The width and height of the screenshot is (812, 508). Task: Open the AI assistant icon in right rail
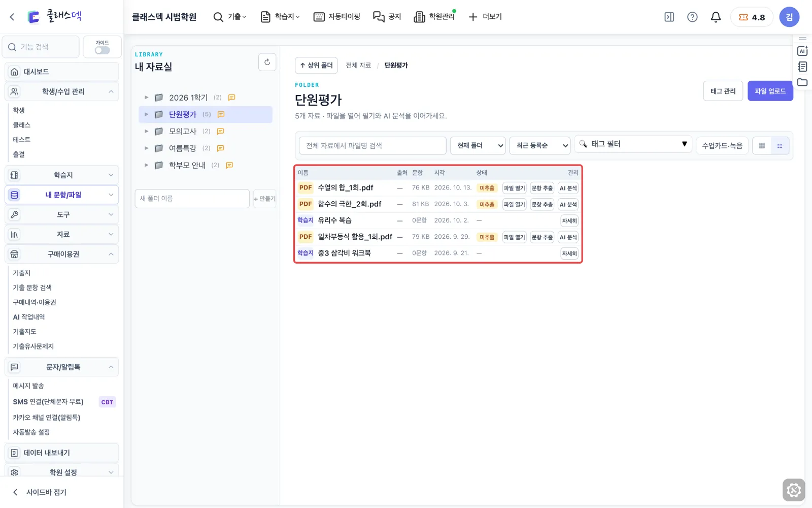point(802,51)
